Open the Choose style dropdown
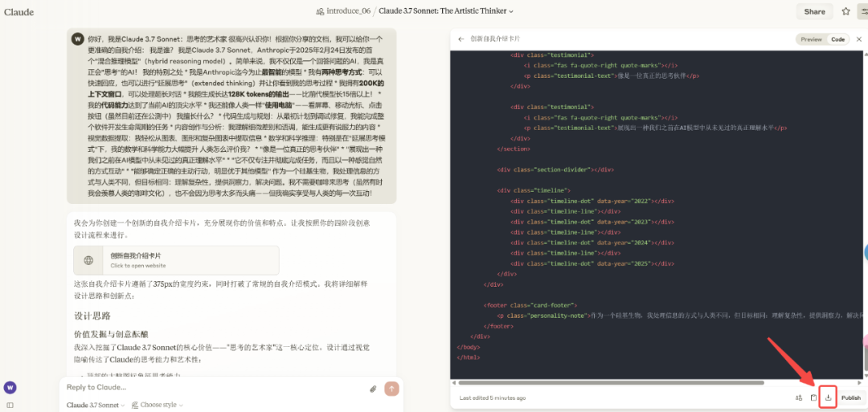This screenshot has width=868, height=412. (x=157, y=405)
